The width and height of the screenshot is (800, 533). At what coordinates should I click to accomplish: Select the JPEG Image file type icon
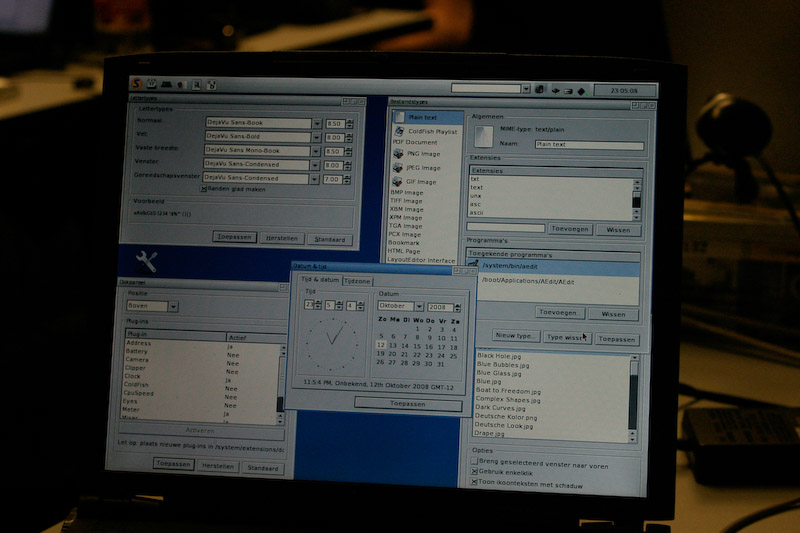[398, 168]
